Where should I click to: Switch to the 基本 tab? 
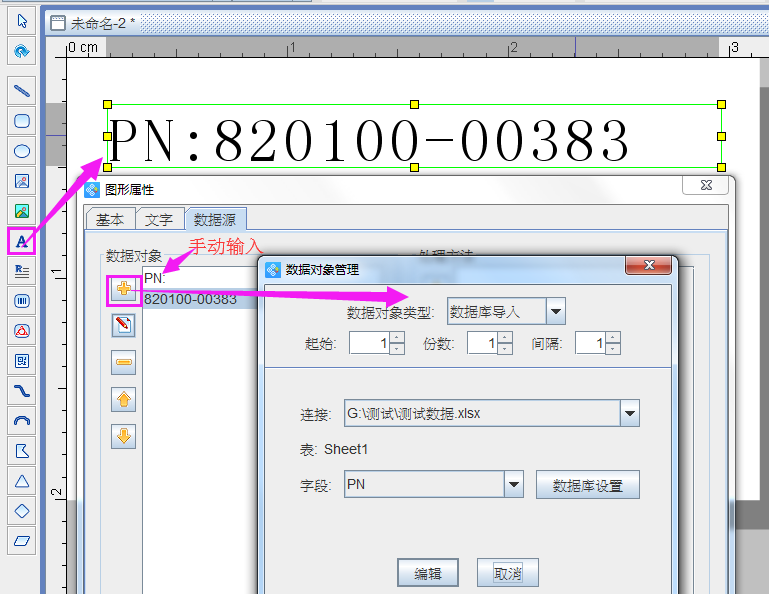click(110, 220)
